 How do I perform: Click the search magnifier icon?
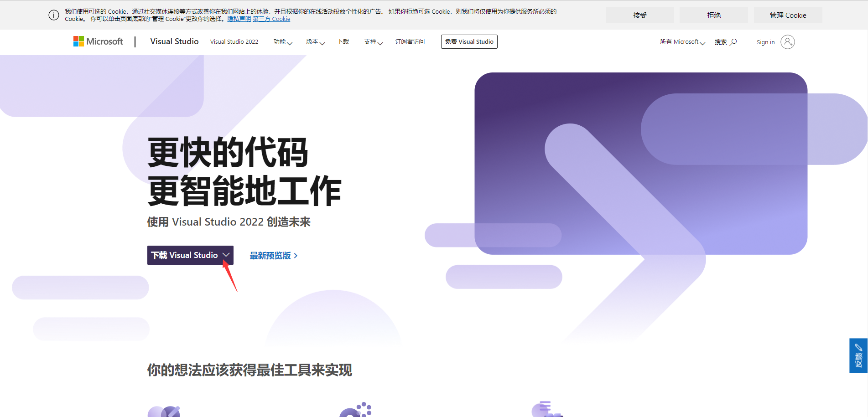(x=733, y=42)
